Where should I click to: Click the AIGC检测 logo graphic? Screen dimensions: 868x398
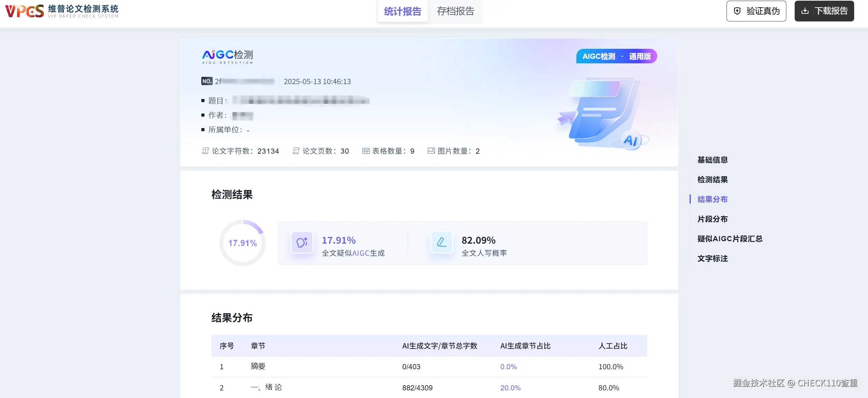click(227, 57)
